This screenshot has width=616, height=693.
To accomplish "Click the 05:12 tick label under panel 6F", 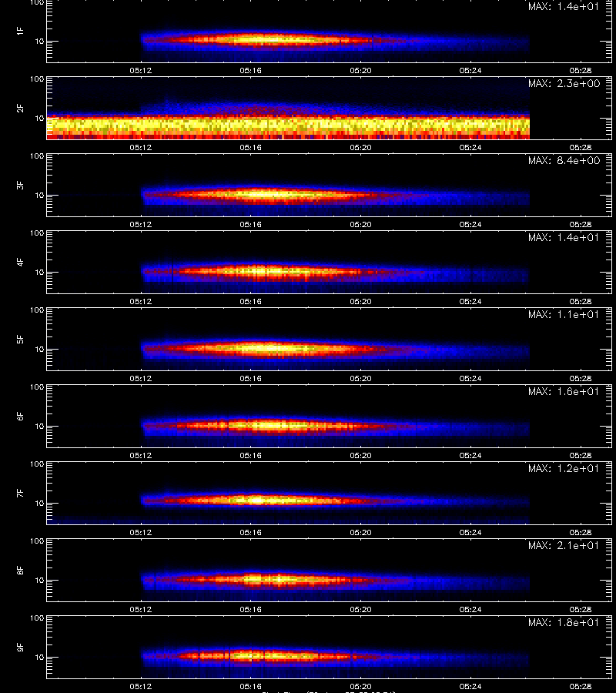I will (140, 456).
